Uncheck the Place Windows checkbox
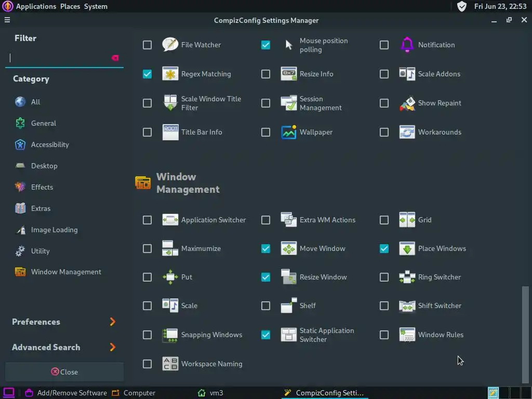Viewport: 532px width, 399px height. coord(384,249)
